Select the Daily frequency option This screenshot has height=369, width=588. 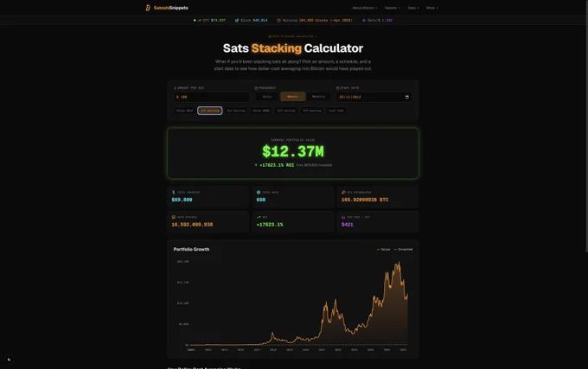pyautogui.click(x=267, y=97)
